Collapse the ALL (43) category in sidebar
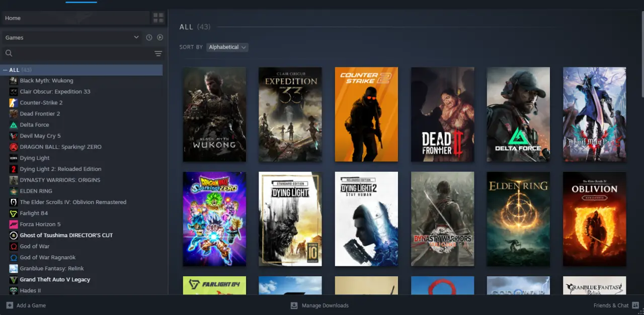Image resolution: width=644 pixels, height=315 pixels. coord(5,70)
